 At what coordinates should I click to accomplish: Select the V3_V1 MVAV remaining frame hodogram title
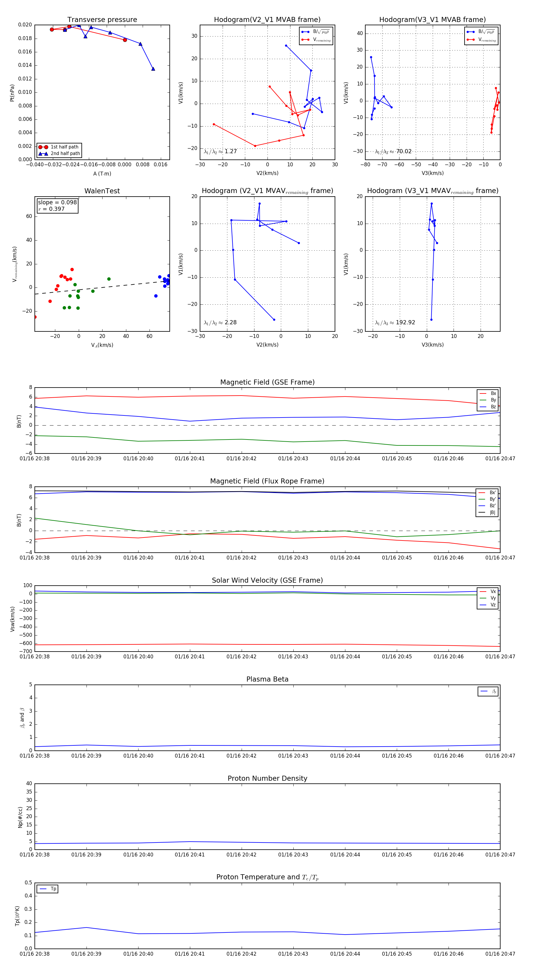(432, 191)
